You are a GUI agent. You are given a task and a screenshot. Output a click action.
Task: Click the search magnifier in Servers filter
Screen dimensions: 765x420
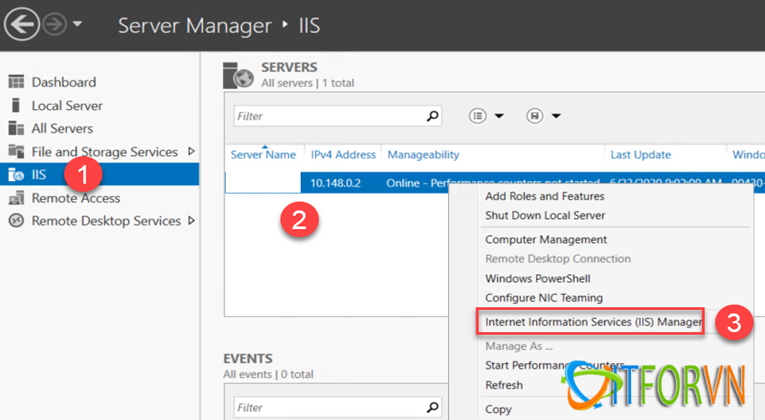click(432, 116)
